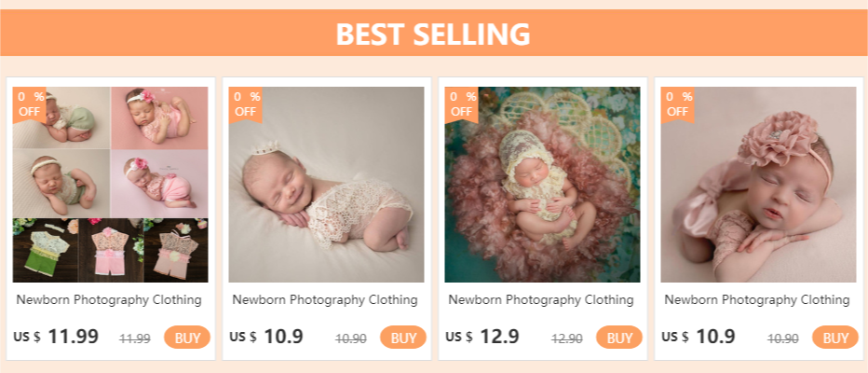Click 0% OFF badge on flower headband product

click(678, 104)
